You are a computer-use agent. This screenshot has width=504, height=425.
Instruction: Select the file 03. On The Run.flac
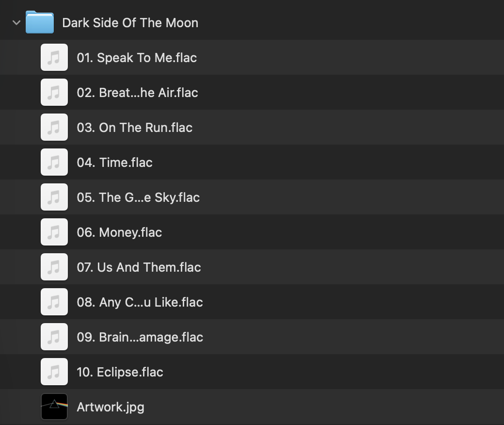coord(135,128)
